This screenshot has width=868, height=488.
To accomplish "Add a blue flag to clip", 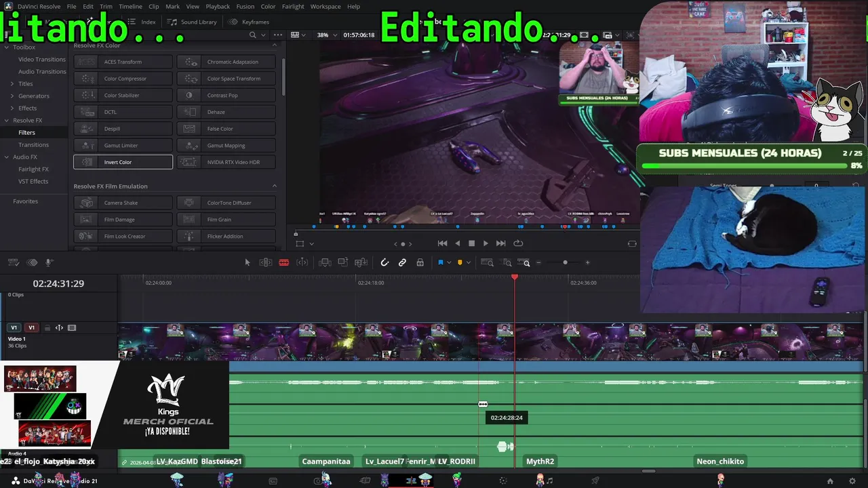I will point(440,262).
